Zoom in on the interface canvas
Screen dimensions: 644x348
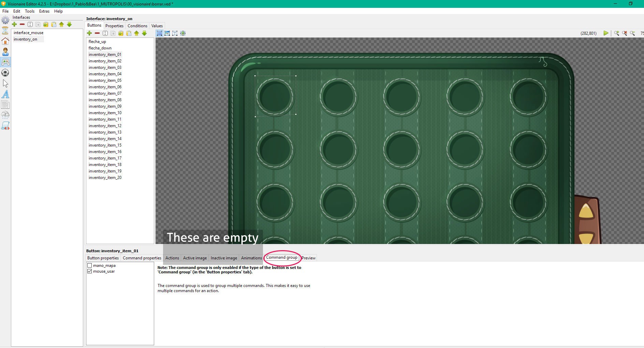coord(617,33)
